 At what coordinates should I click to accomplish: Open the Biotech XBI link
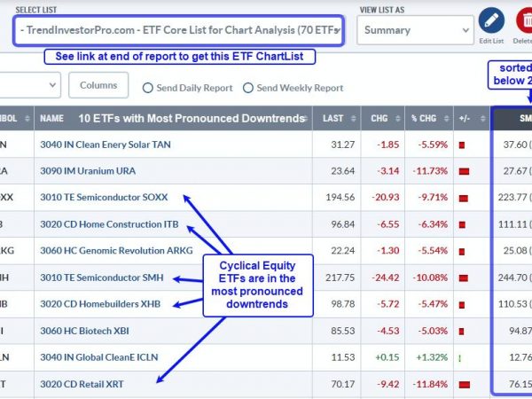tap(84, 331)
